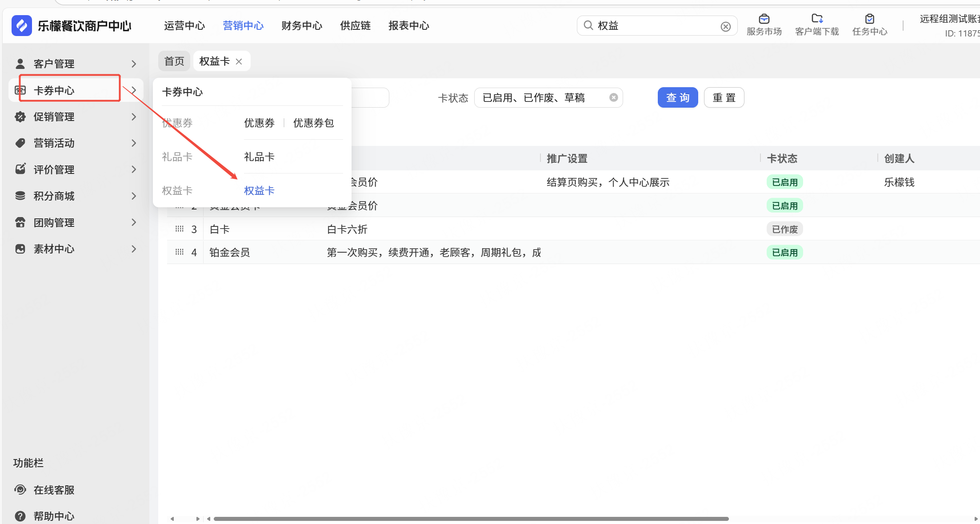The image size is (980, 524).
Task: Clear the search box with the X icon
Action: pyautogui.click(x=725, y=27)
